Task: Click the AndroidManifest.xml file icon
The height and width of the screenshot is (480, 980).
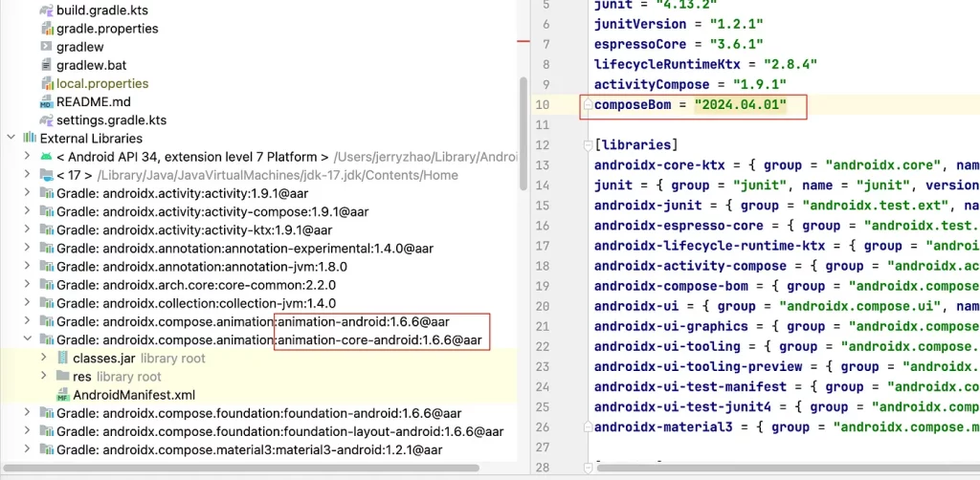Action: 63,394
